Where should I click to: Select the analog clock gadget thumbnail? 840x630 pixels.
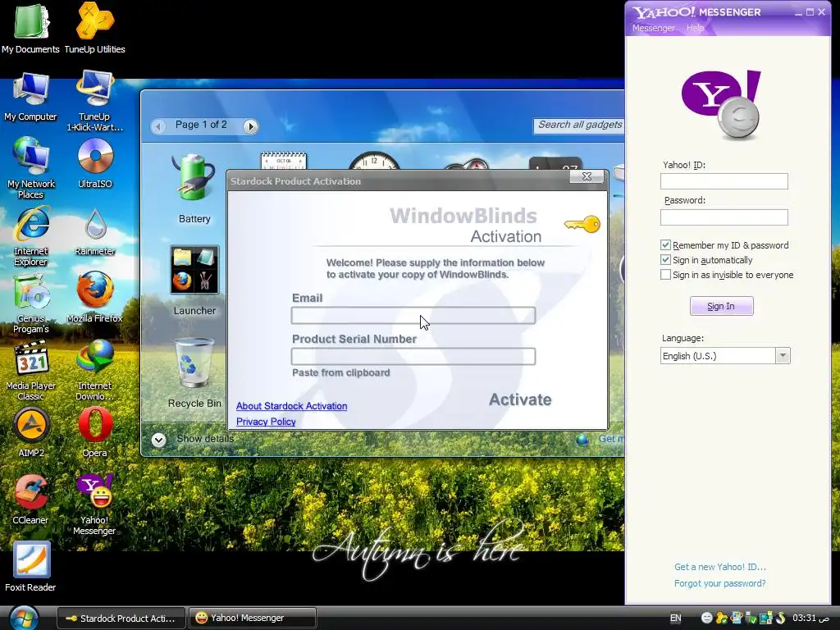[374, 161]
